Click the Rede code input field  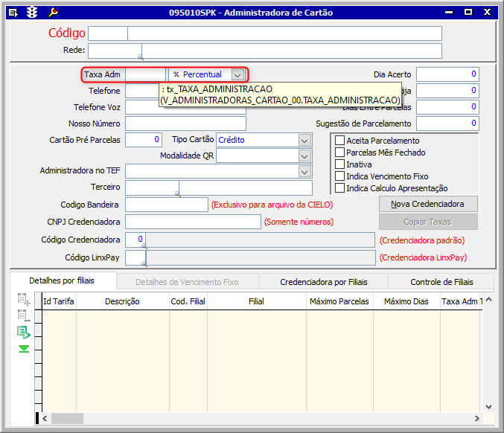click(x=115, y=51)
